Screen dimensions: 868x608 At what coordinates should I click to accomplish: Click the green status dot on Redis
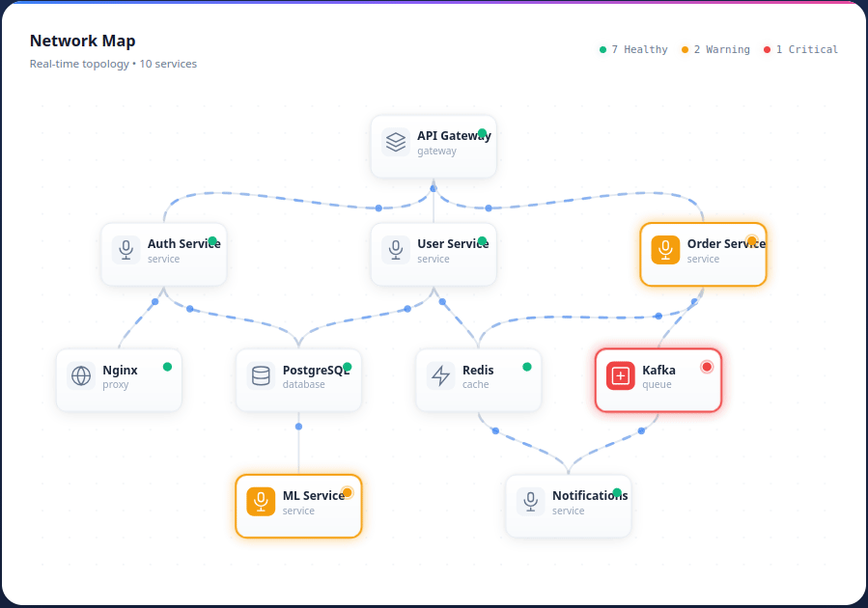[x=527, y=367]
